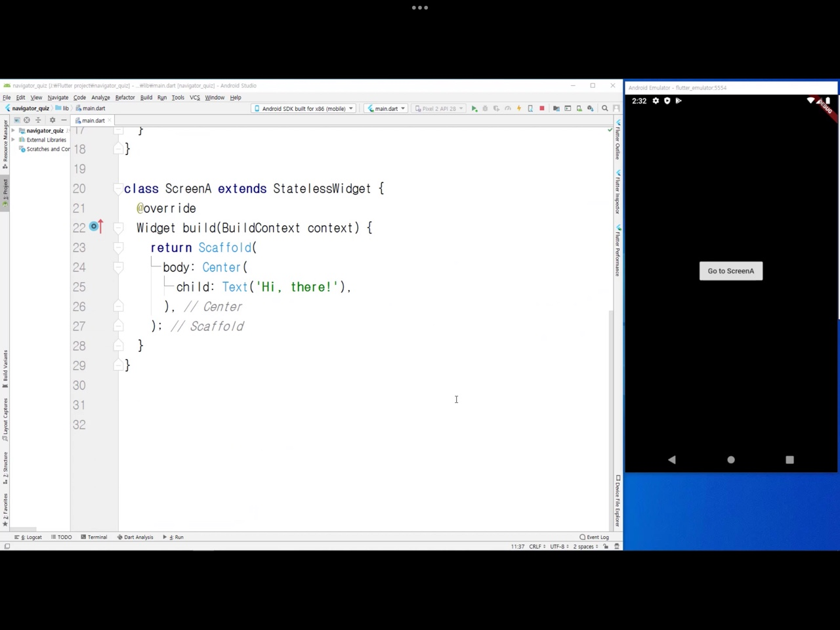Open the Refactor menu
The image size is (840, 630).
tap(125, 97)
